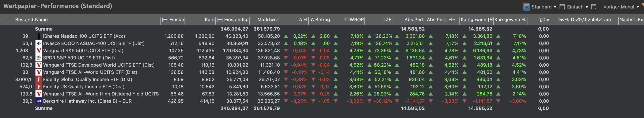Click the Invesco EQQQ logo icon
This screenshot has width=644, height=118.
(x=39, y=44)
